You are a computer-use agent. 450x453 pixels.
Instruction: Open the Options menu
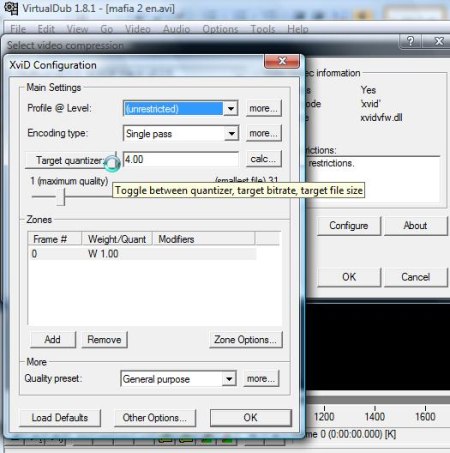[x=220, y=29]
